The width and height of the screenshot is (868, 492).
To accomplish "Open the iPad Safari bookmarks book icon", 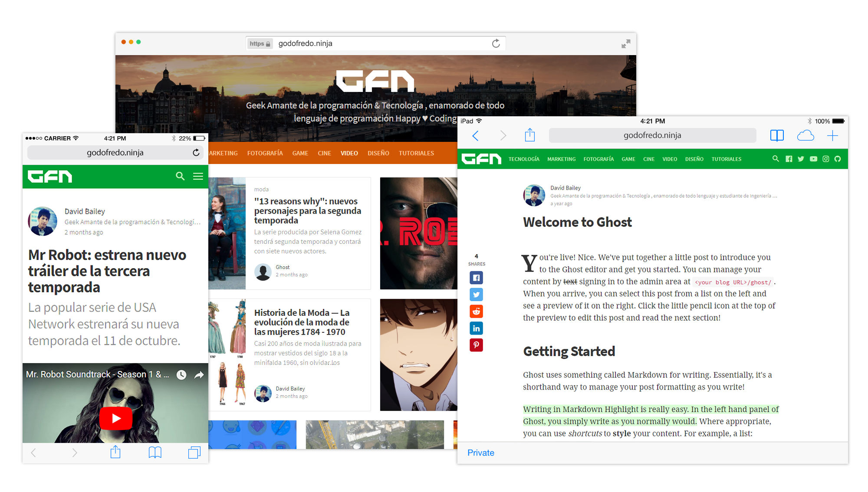I will pos(776,136).
